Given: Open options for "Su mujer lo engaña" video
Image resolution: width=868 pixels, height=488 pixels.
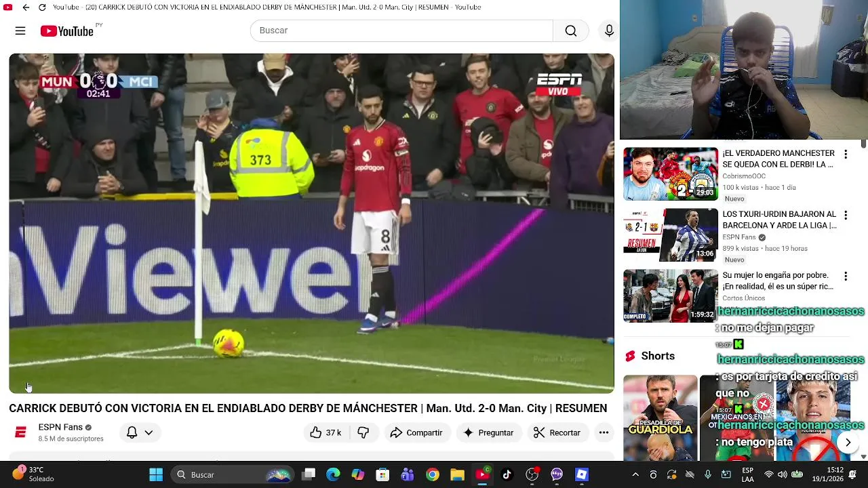Looking at the screenshot, I should coord(846,277).
